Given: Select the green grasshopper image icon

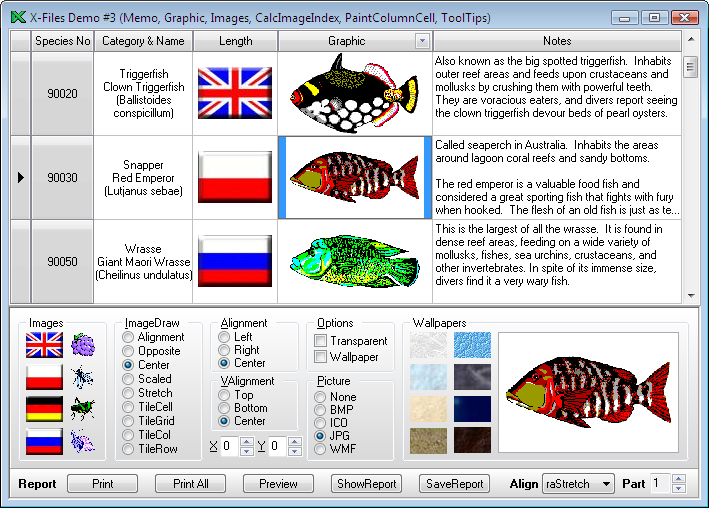Looking at the screenshot, I should tap(83, 409).
